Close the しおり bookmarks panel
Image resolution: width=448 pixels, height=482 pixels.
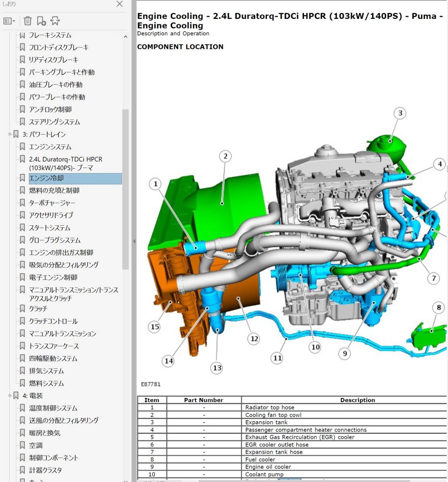point(119,4)
